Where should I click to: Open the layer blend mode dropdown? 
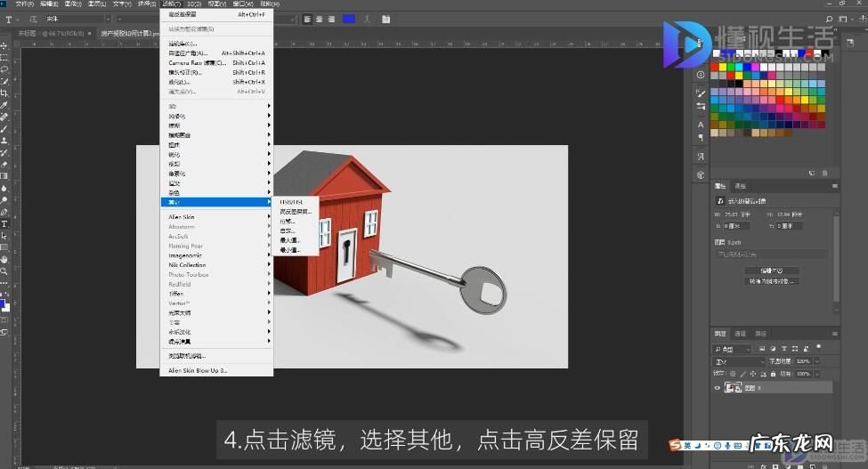pyautogui.click(x=739, y=361)
